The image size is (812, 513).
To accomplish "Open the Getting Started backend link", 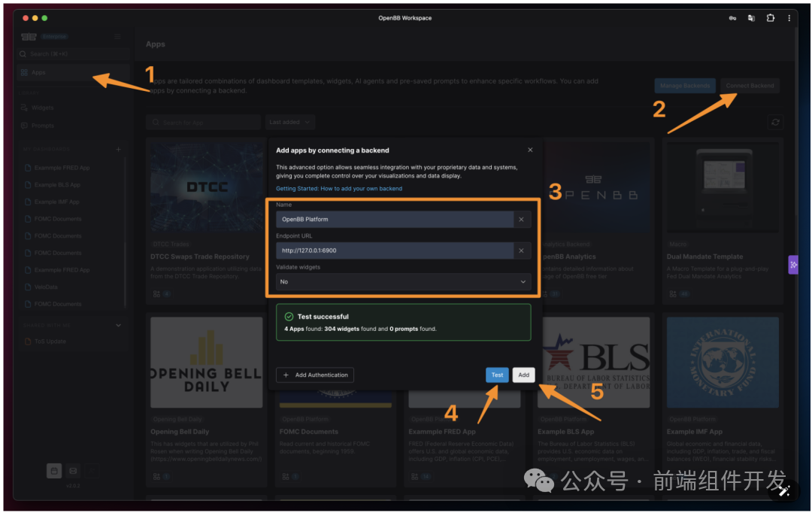I will tap(338, 189).
